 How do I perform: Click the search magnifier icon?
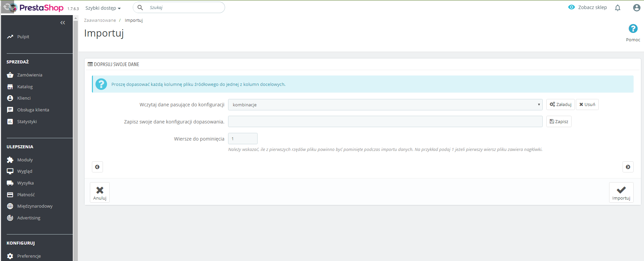(x=140, y=7)
